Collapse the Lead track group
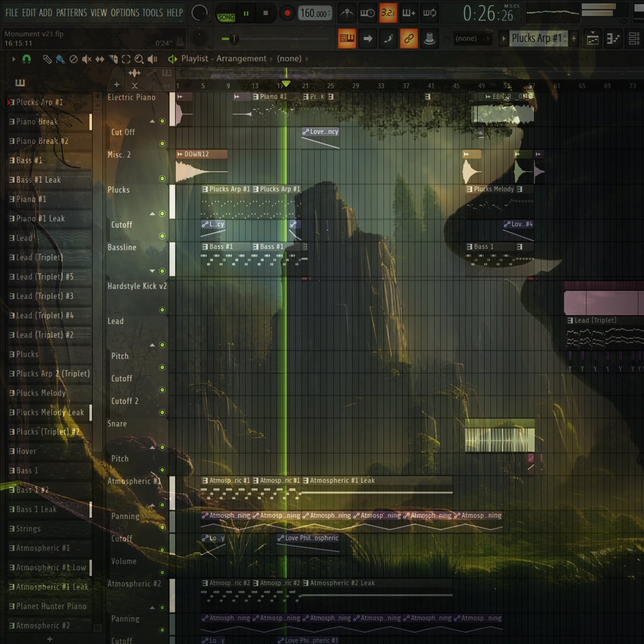 pyautogui.click(x=152, y=345)
